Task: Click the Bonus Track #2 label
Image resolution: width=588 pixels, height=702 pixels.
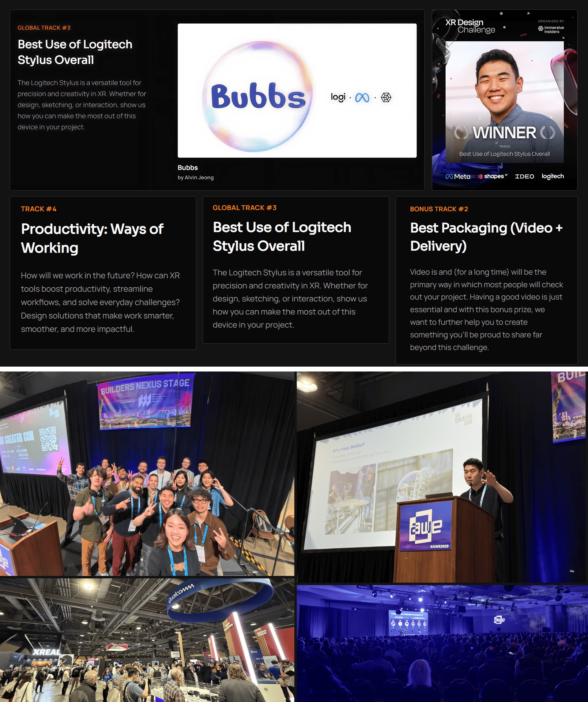Action: click(439, 209)
